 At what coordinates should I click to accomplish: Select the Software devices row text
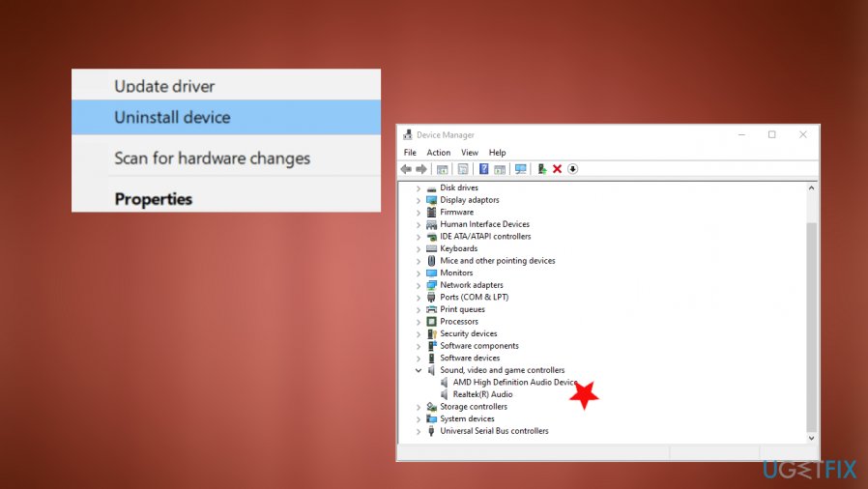pos(470,358)
